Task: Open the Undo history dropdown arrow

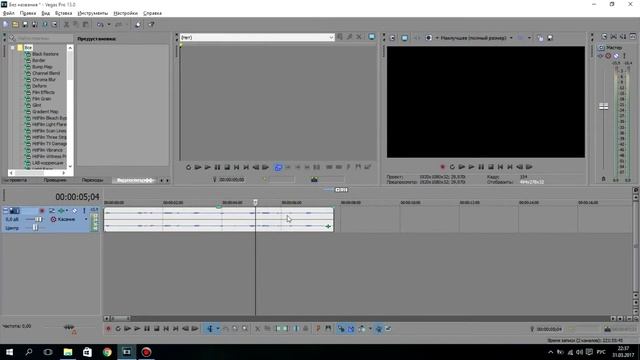Action: (109, 24)
